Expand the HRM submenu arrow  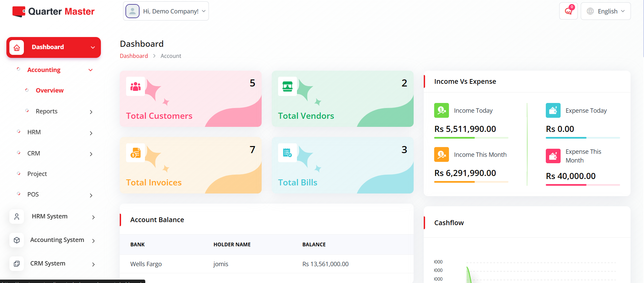91,133
